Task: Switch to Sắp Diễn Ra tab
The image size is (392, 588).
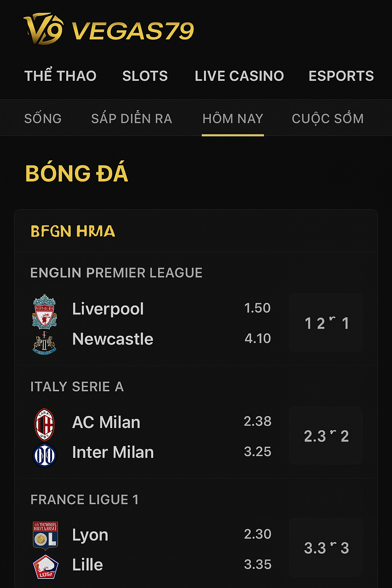Action: point(132,118)
